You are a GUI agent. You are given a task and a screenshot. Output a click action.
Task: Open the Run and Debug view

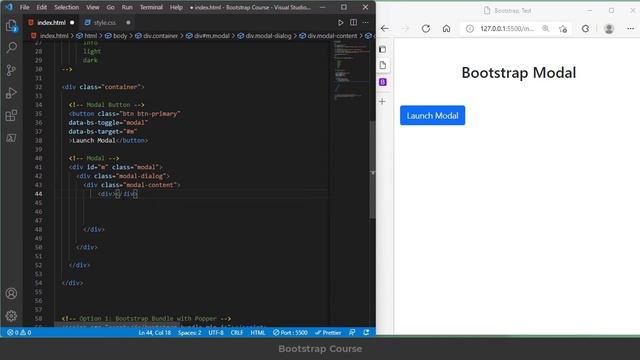[11, 93]
